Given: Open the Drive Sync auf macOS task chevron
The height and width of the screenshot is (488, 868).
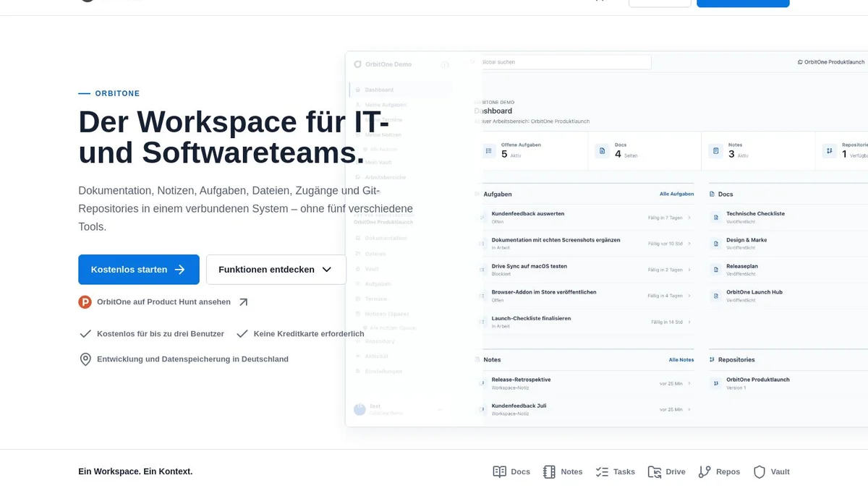Looking at the screenshot, I should pos(689,270).
